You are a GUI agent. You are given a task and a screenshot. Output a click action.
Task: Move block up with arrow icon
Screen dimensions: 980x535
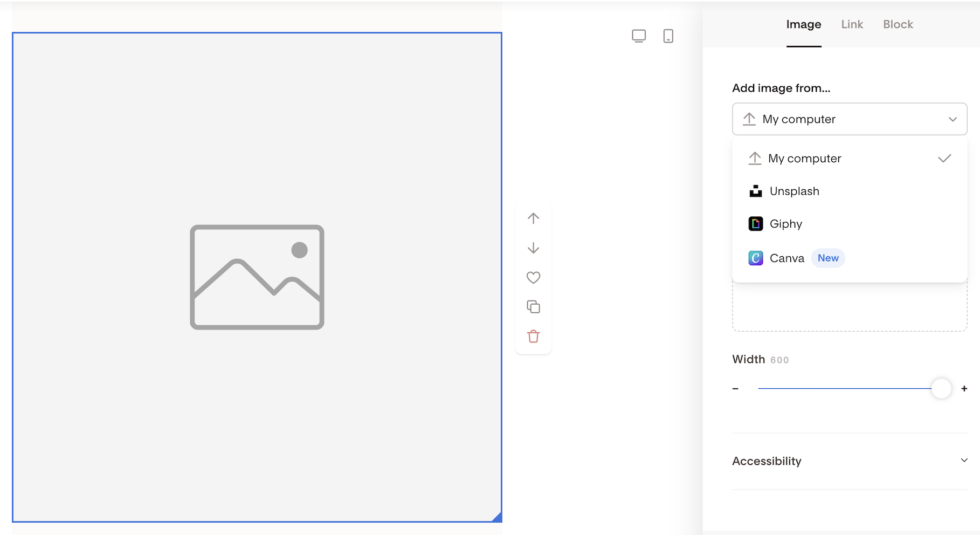point(533,218)
